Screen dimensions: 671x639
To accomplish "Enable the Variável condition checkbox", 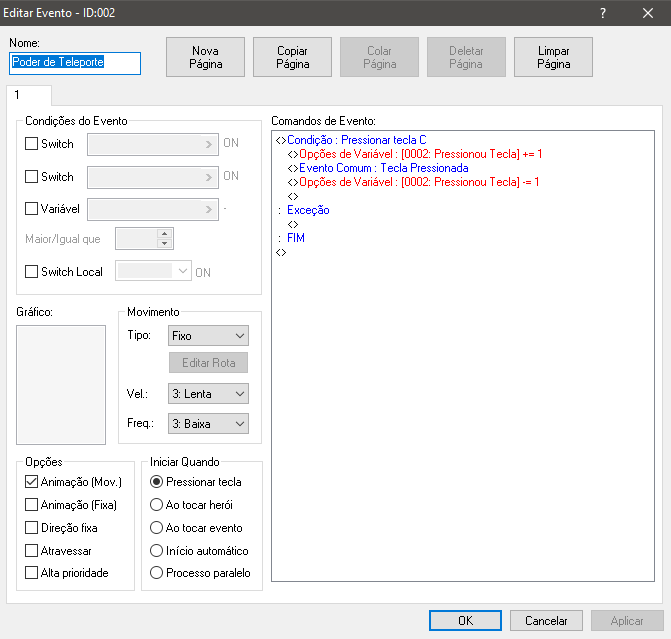I will click(31, 208).
